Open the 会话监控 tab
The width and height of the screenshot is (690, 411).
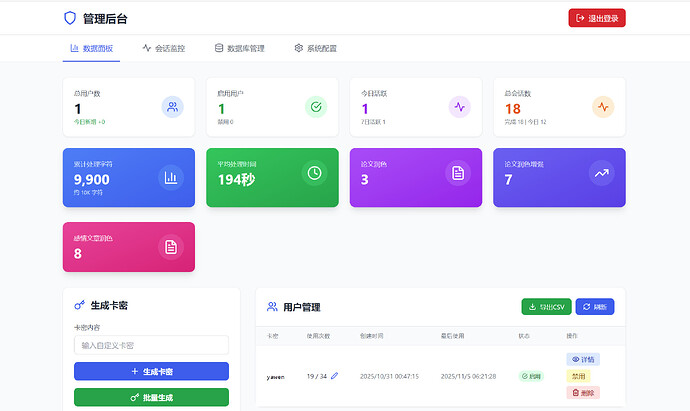click(x=164, y=48)
